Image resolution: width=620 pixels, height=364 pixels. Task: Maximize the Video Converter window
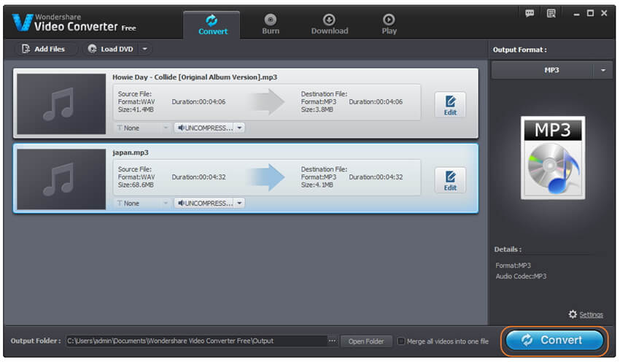tap(590, 13)
